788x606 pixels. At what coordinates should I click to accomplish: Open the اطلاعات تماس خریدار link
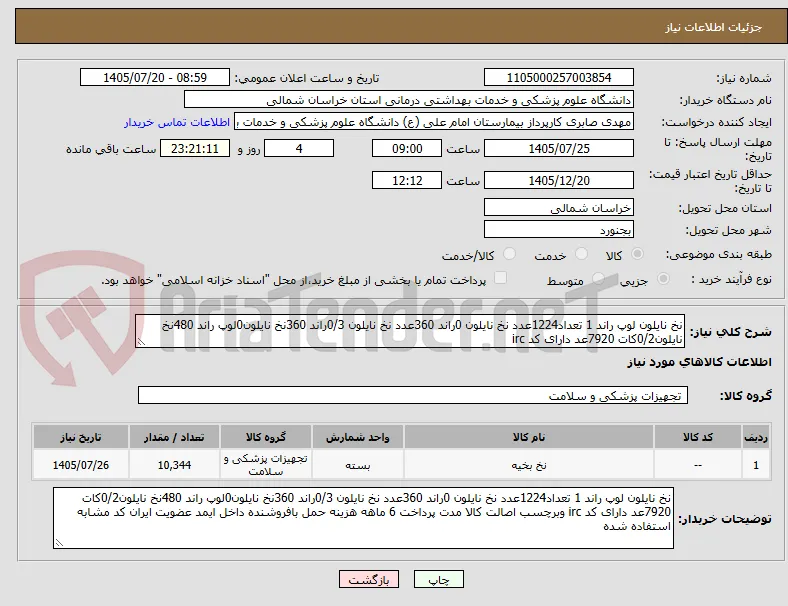[177, 122]
